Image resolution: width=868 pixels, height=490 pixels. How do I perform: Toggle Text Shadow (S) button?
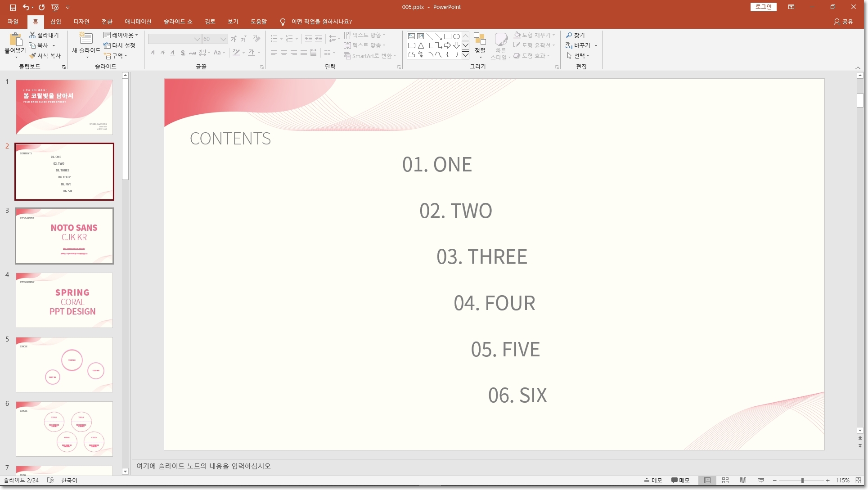pyautogui.click(x=182, y=53)
